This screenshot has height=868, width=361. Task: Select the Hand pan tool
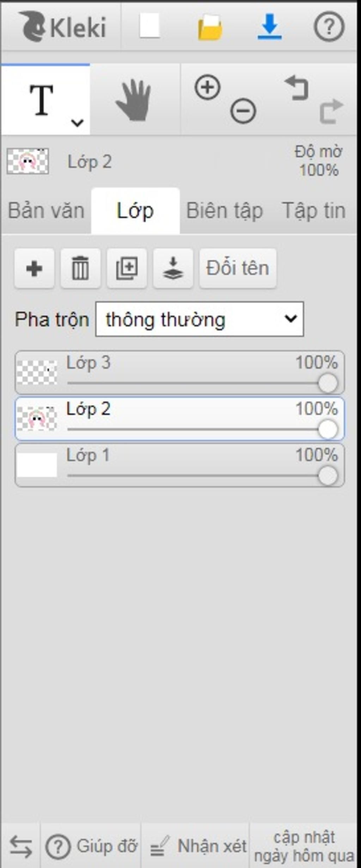134,100
